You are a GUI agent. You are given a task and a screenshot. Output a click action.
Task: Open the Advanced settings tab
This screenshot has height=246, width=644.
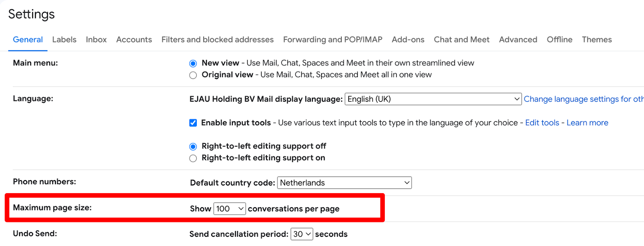(518, 40)
